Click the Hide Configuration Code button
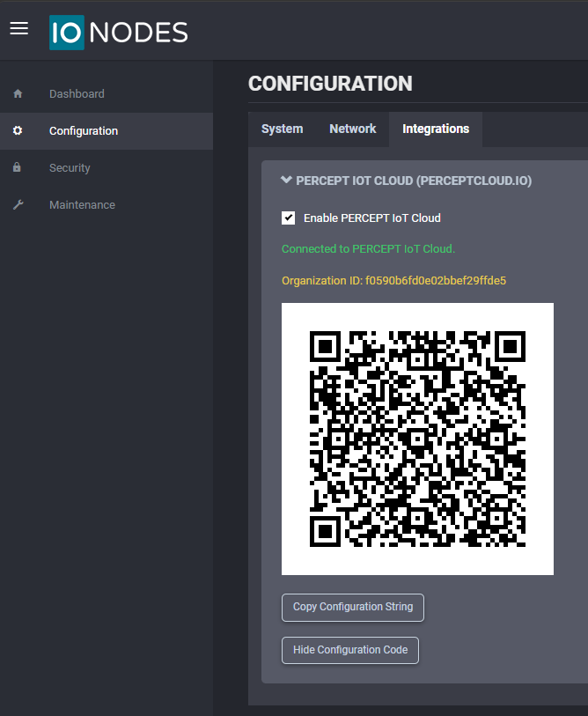This screenshot has height=716, width=588. [x=350, y=650]
